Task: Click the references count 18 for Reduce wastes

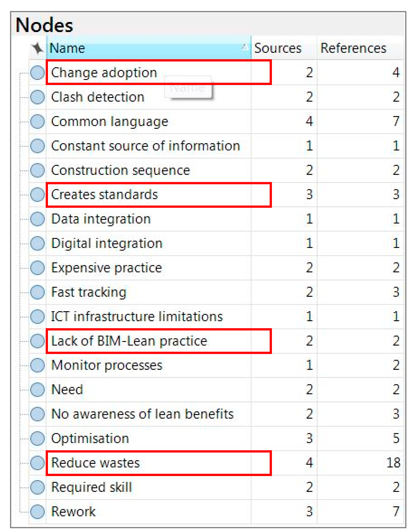Action: pyautogui.click(x=393, y=463)
